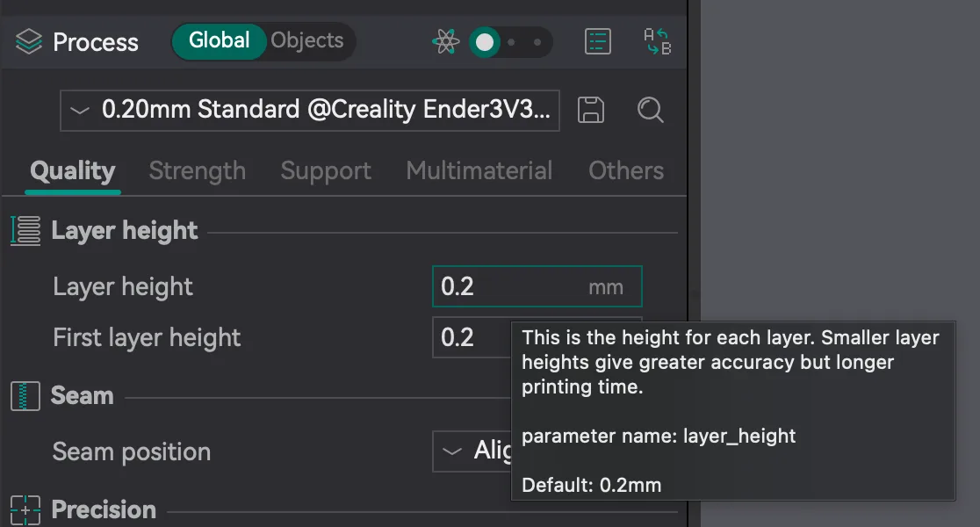Image resolution: width=980 pixels, height=527 pixels.
Task: Switch to the Support tab
Action: click(326, 170)
